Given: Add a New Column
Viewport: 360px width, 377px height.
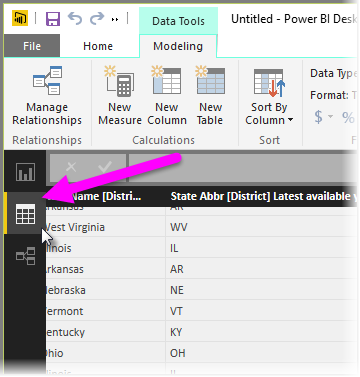Looking at the screenshot, I should click(167, 96).
